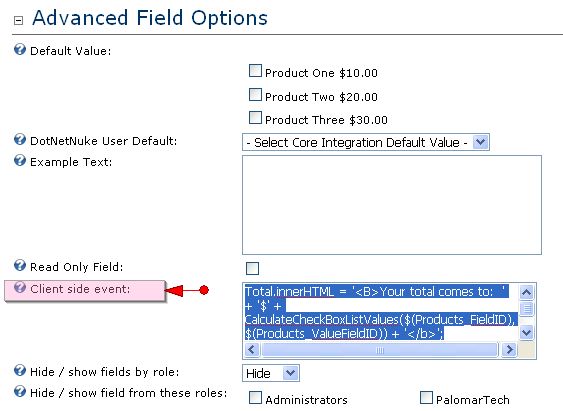The image size is (563, 411).
Task: Collapse the Advanced Field Options section
Action: [x=18, y=20]
